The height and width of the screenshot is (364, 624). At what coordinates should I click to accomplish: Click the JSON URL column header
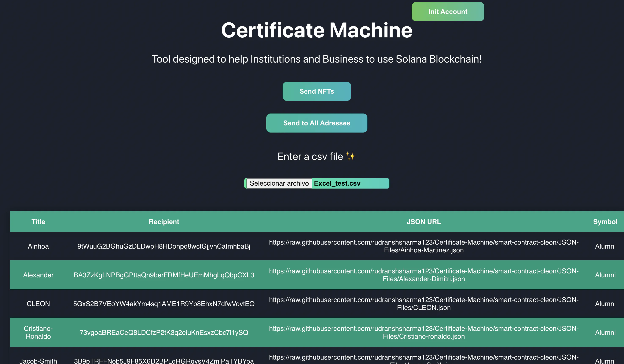[x=423, y=222]
